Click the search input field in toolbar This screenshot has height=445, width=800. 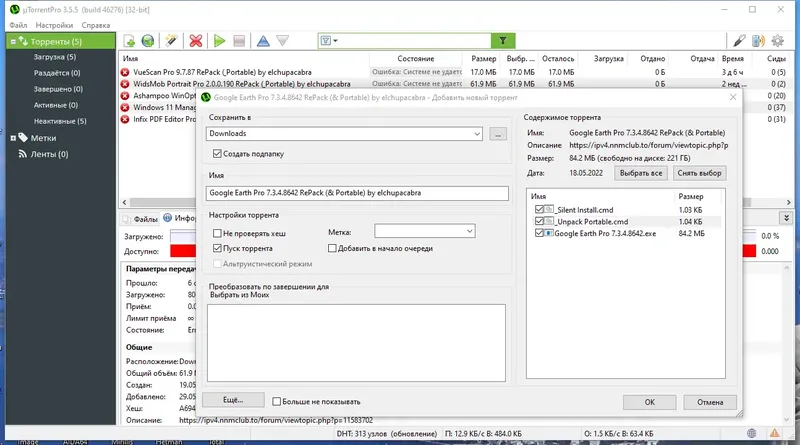pyautogui.click(x=414, y=41)
